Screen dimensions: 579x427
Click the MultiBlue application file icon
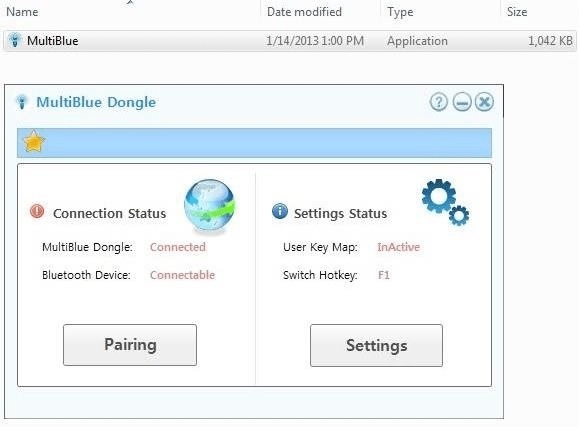[x=15, y=40]
